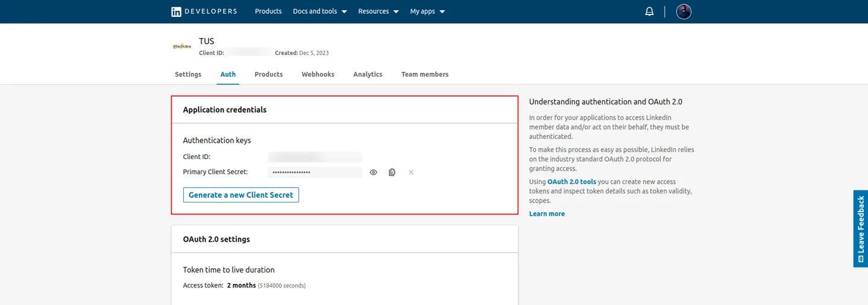The image size is (868, 305).
Task: Click the Created Dec 5, 2023 text
Action: (x=302, y=53)
